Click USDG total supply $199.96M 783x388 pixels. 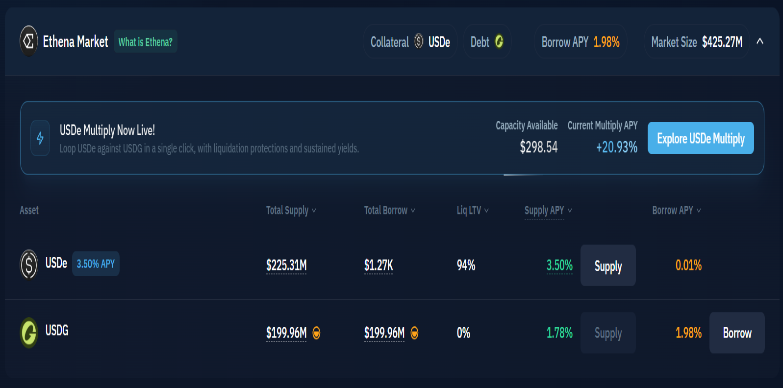tap(286, 333)
